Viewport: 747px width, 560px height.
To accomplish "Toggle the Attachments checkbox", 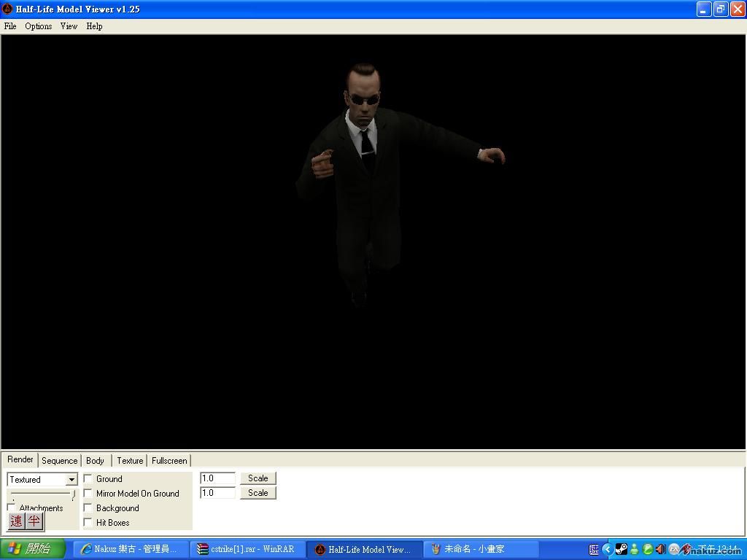I will click(12, 507).
